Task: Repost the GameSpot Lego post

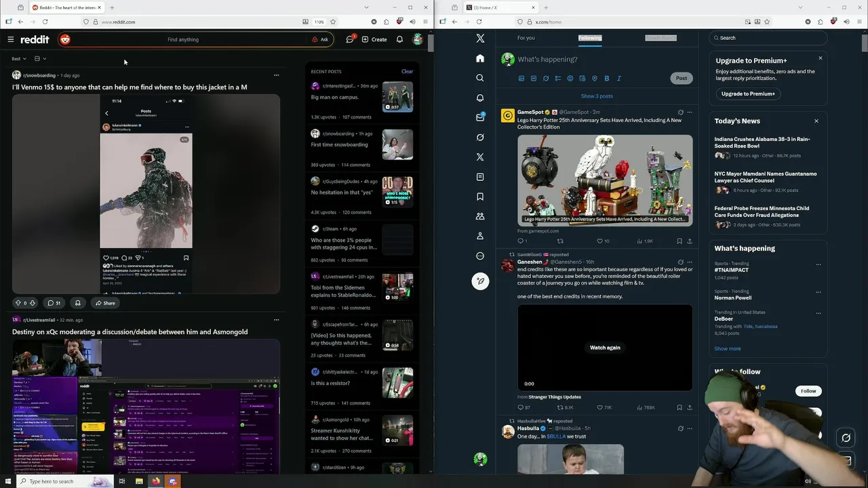Action: (560, 241)
